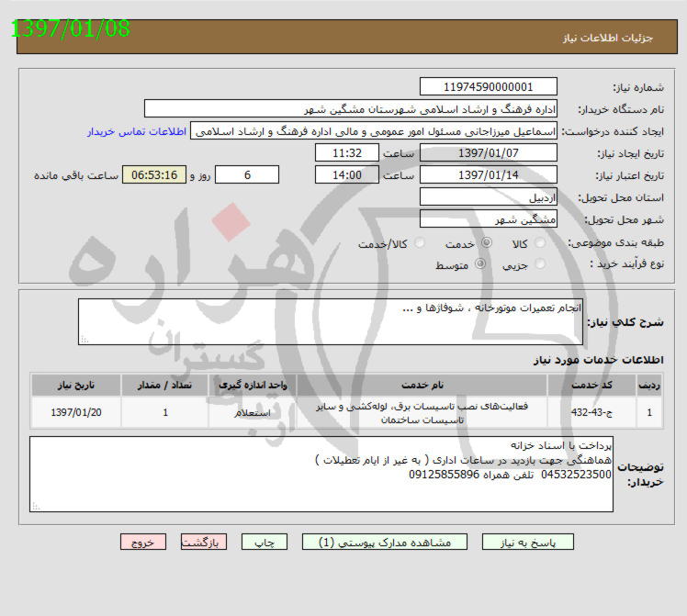Click the جزئیات اطلاعات نیاز page title
Screen dimensions: 687x616
607,38
